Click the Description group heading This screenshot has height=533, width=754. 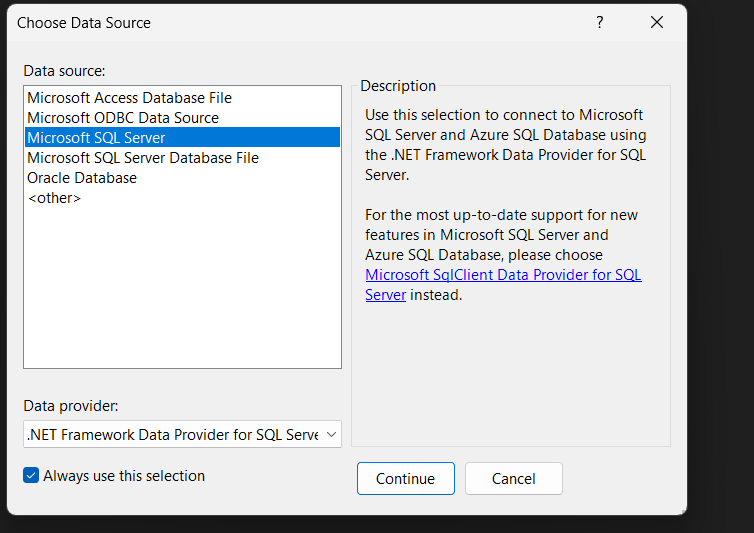(398, 86)
